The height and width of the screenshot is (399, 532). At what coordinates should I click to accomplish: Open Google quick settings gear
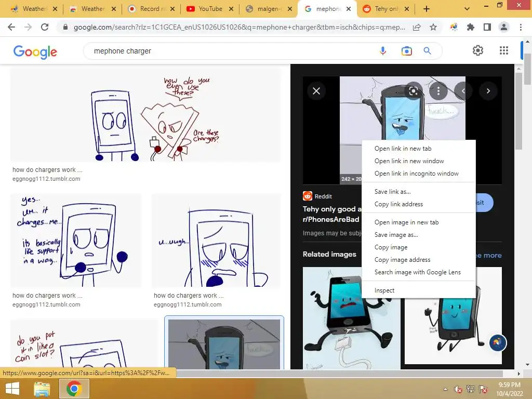(478, 50)
